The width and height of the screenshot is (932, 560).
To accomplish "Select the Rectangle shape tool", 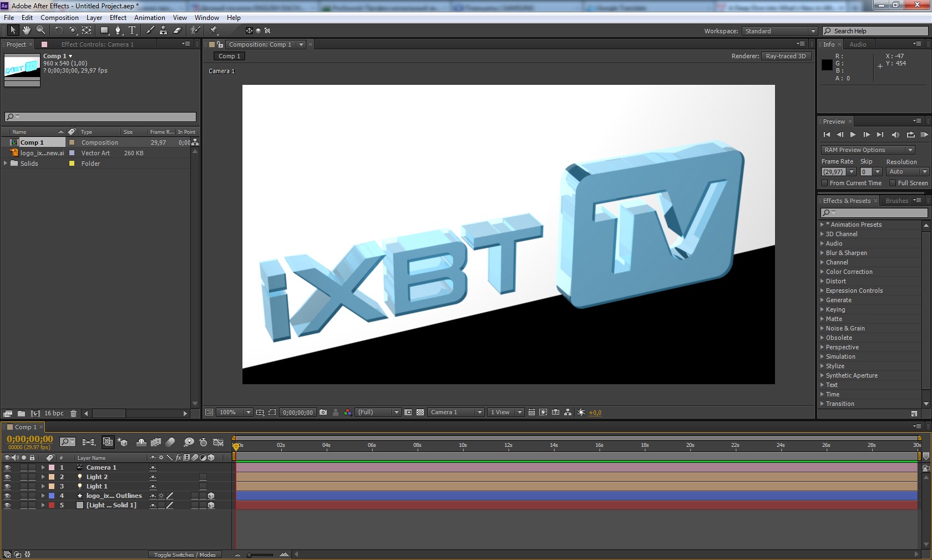I will (x=104, y=30).
